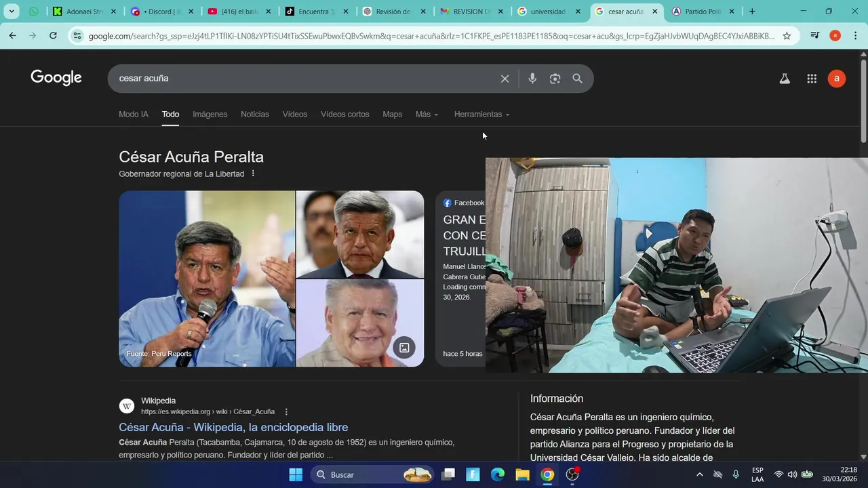This screenshot has height=488, width=868.
Task: Open the Google apps grid
Action: 812,79
